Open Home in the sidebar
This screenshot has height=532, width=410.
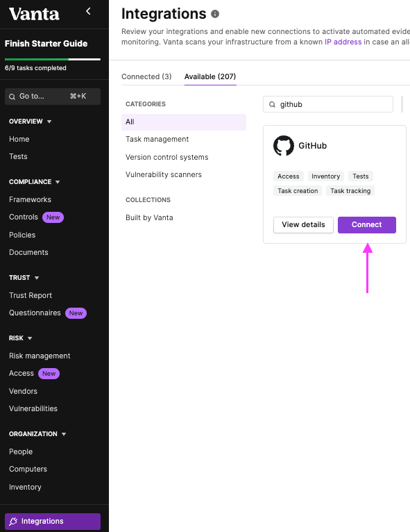point(19,139)
